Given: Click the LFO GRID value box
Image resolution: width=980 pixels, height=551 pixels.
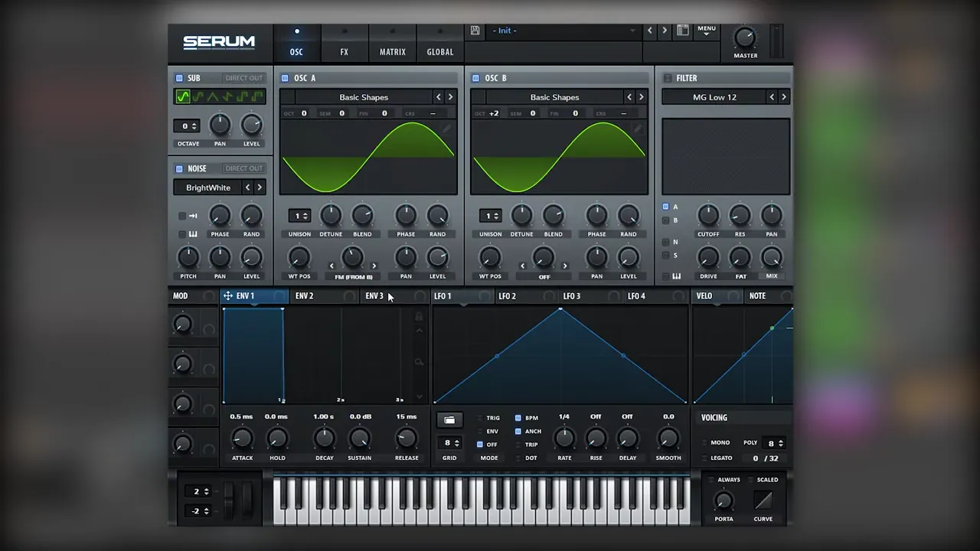Looking at the screenshot, I should [x=449, y=443].
